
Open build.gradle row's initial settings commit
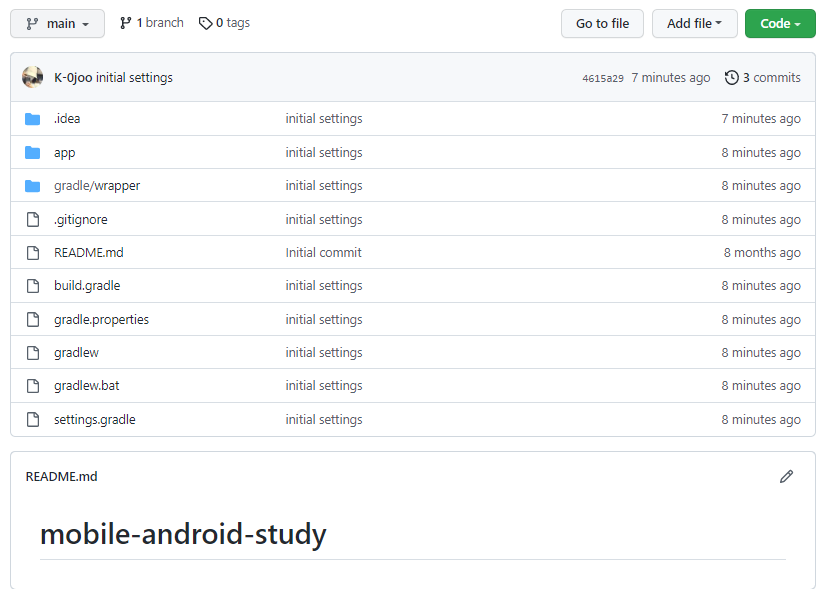[x=324, y=285]
